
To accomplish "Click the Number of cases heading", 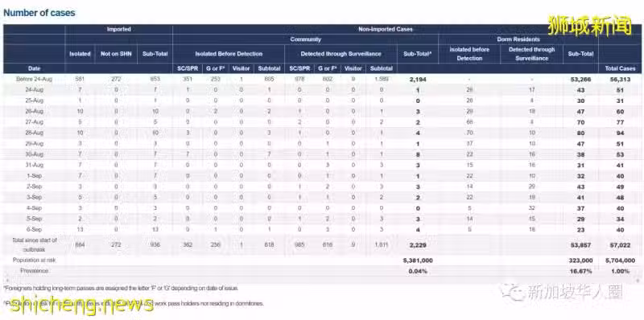I will (x=39, y=13).
